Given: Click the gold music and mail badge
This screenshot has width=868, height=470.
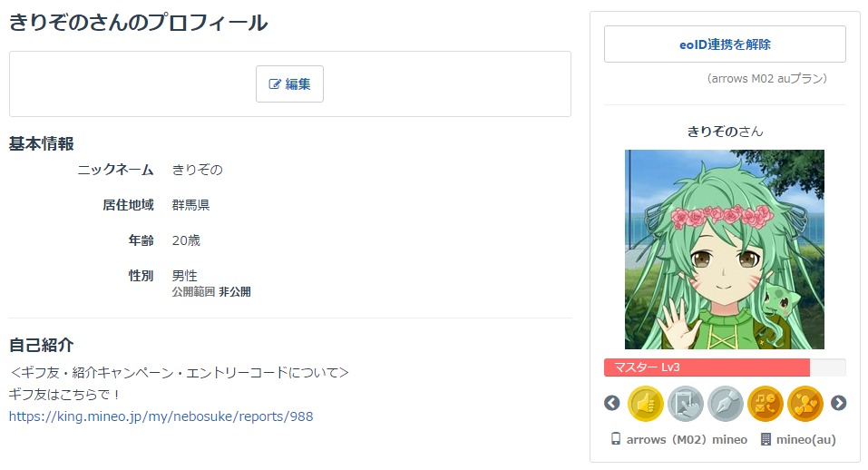Looking at the screenshot, I should click(x=766, y=403).
